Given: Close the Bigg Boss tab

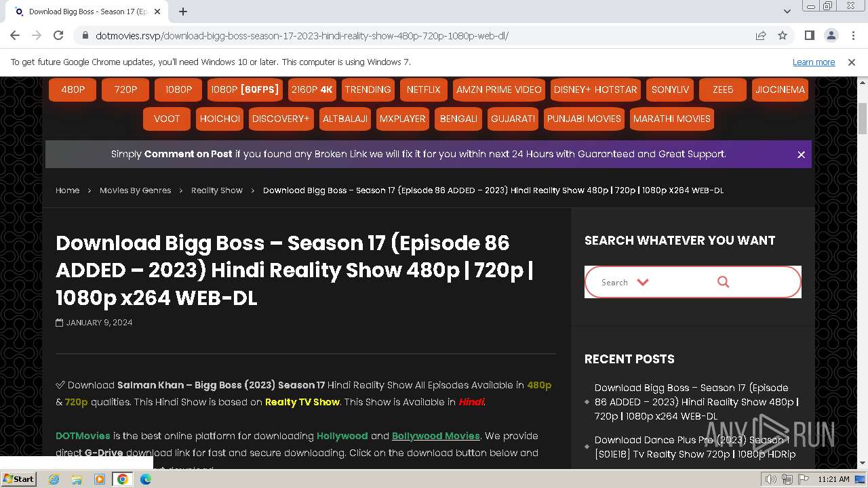Looking at the screenshot, I should tap(157, 12).
